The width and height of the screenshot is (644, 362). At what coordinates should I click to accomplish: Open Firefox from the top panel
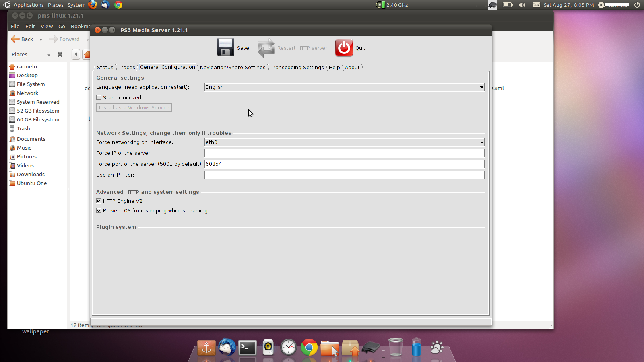point(93,5)
